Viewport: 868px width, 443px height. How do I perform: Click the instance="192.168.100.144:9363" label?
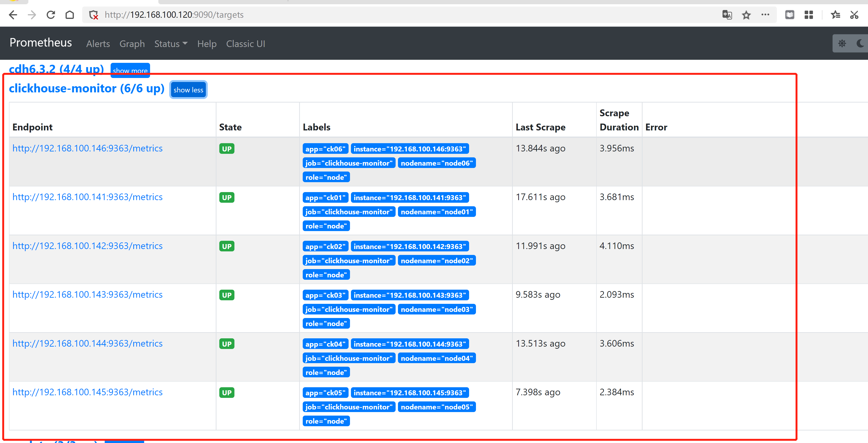click(x=410, y=344)
